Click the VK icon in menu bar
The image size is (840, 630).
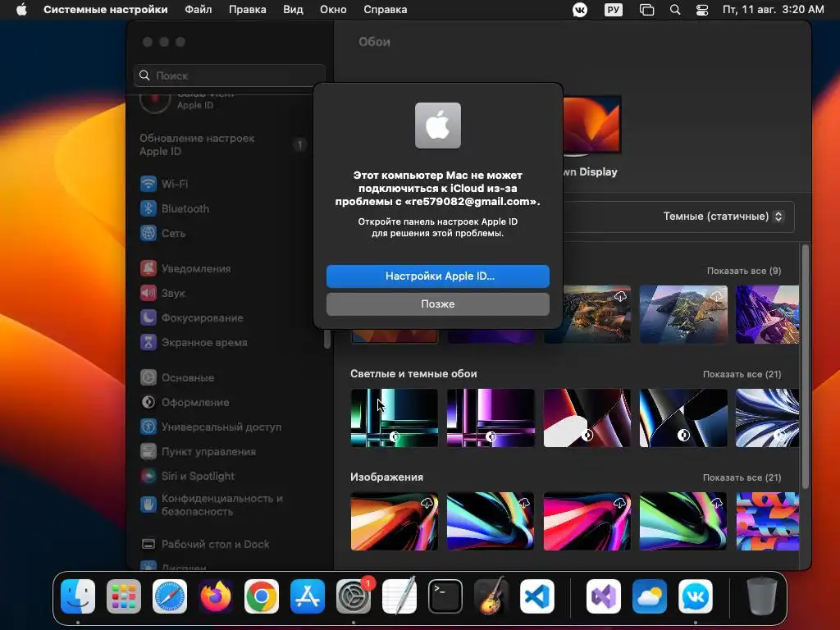click(x=580, y=10)
